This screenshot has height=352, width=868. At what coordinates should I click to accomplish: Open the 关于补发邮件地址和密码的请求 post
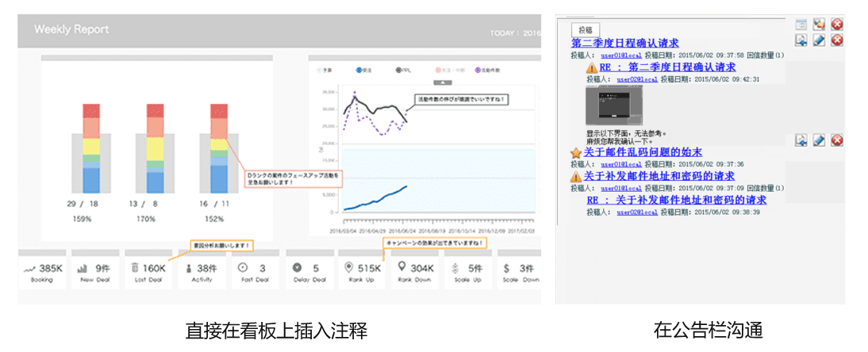coord(659,177)
